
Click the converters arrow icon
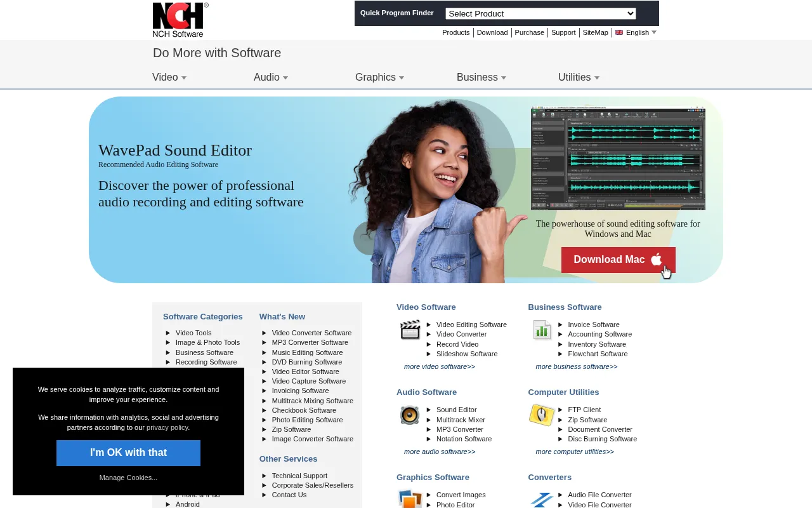(x=542, y=500)
